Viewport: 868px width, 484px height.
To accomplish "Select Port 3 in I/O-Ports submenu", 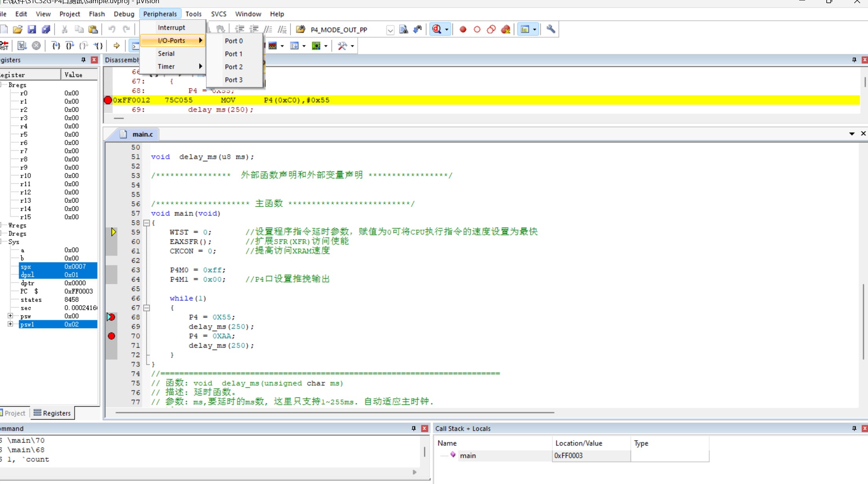I will click(234, 80).
